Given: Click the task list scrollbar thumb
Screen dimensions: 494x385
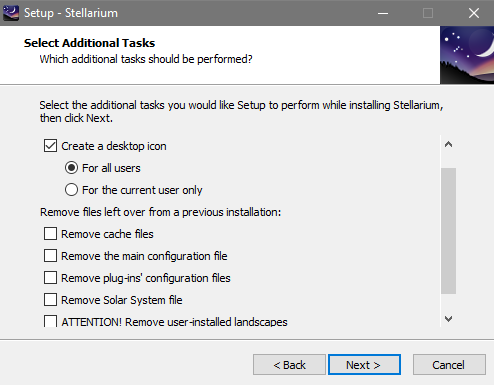Looking at the screenshot, I should coord(448,231).
